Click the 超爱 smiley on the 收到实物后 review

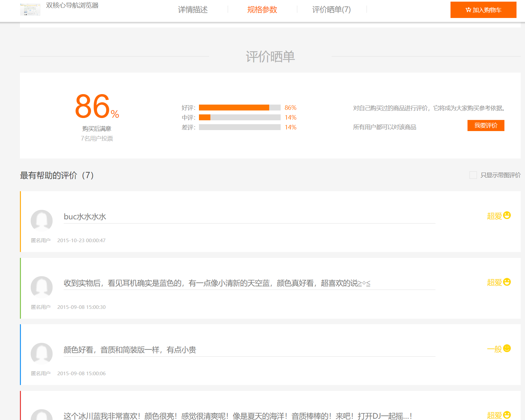507,282
